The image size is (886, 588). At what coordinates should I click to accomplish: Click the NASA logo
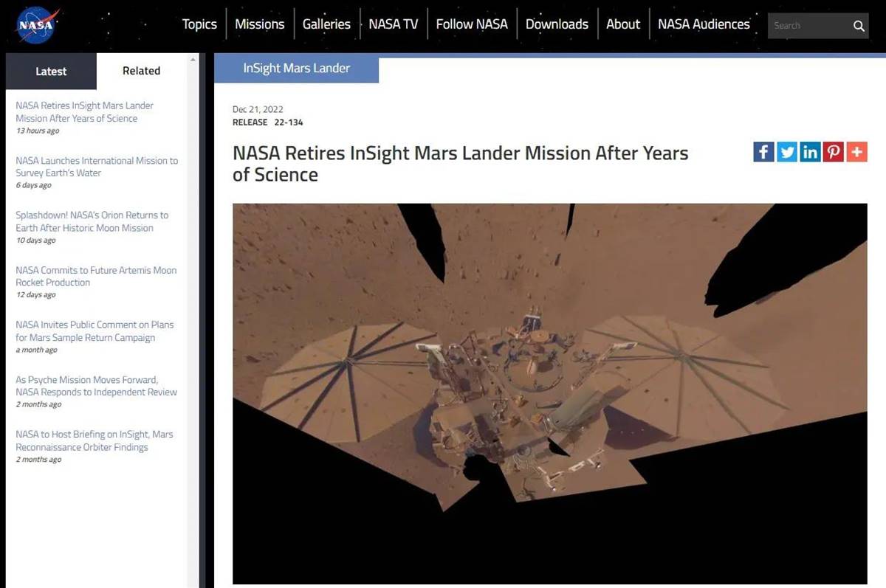tap(35, 26)
